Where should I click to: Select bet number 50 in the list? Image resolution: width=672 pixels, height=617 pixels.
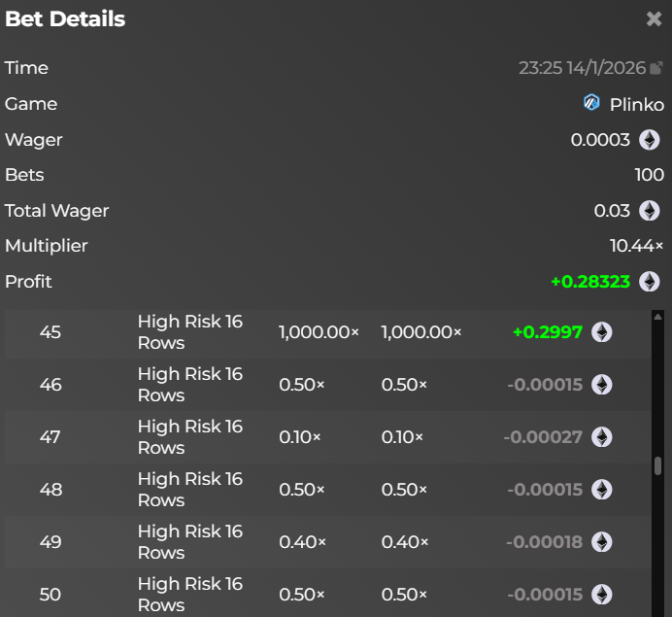point(50,595)
